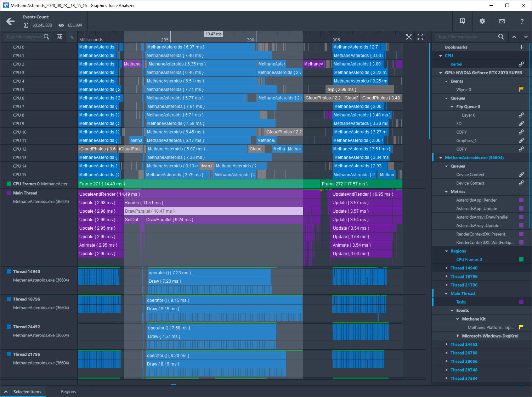Expand all tracks with the down chevron

tap(526, 37)
